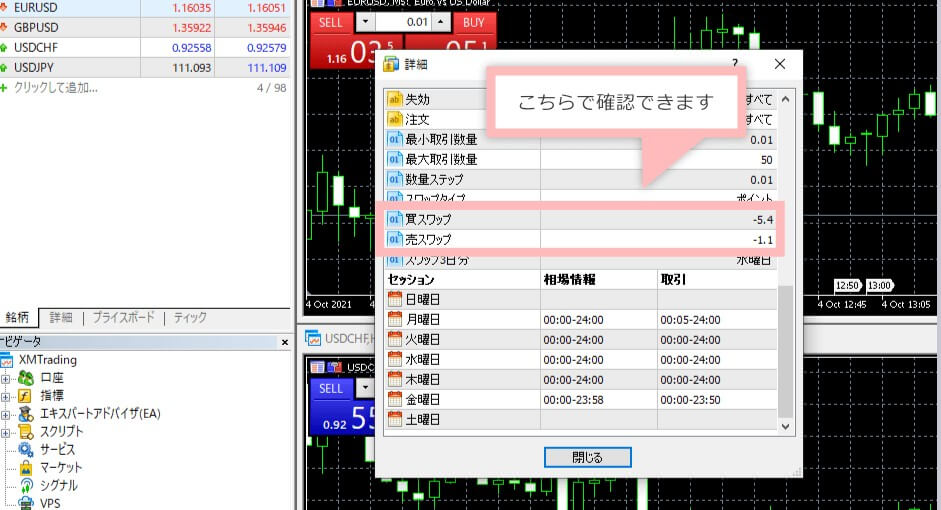Click the 月曜日 calendar icon
Screen dimensions: 941x510
394,319
